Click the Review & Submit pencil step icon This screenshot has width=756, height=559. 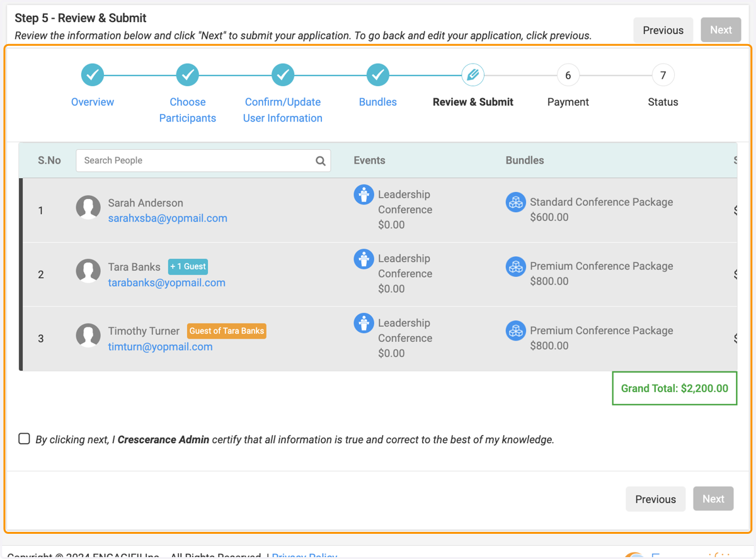[x=473, y=75]
